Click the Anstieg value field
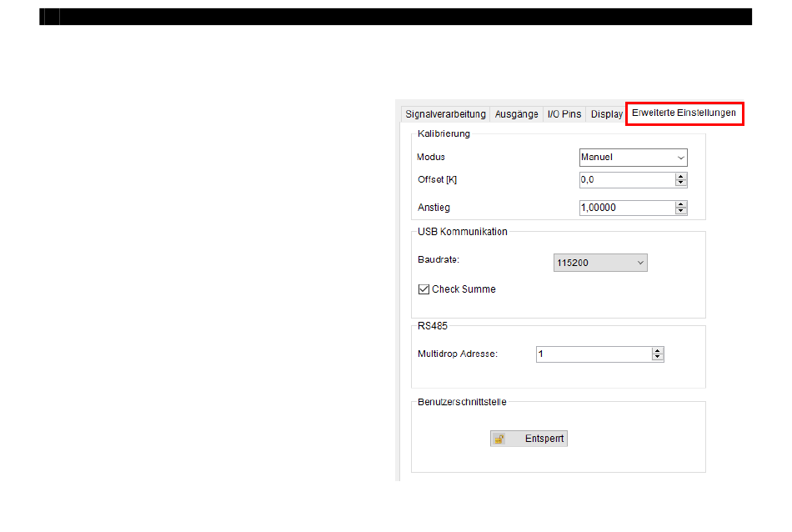Viewport: 792px width, 532px height. pos(627,208)
